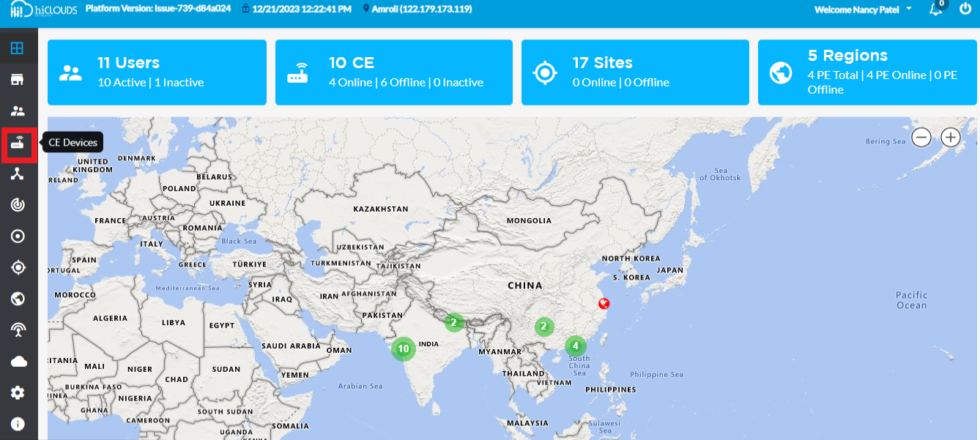Click the Platform Version text
The image size is (980, 440).
coord(158,9)
